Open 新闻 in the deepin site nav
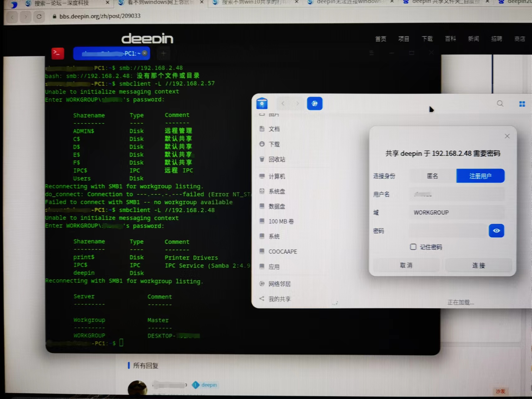This screenshot has height=399, width=532. pyautogui.click(x=473, y=39)
